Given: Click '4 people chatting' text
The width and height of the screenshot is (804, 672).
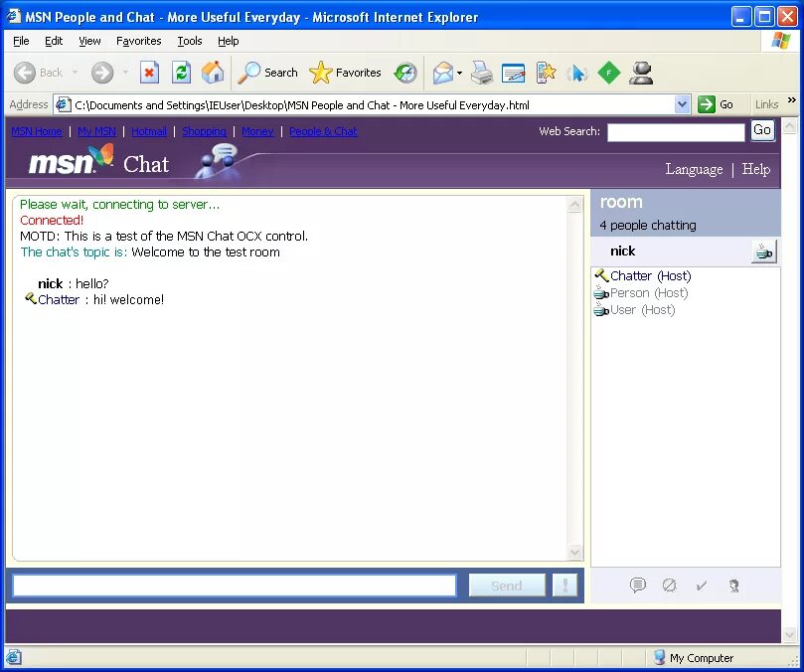Looking at the screenshot, I should (x=648, y=226).
